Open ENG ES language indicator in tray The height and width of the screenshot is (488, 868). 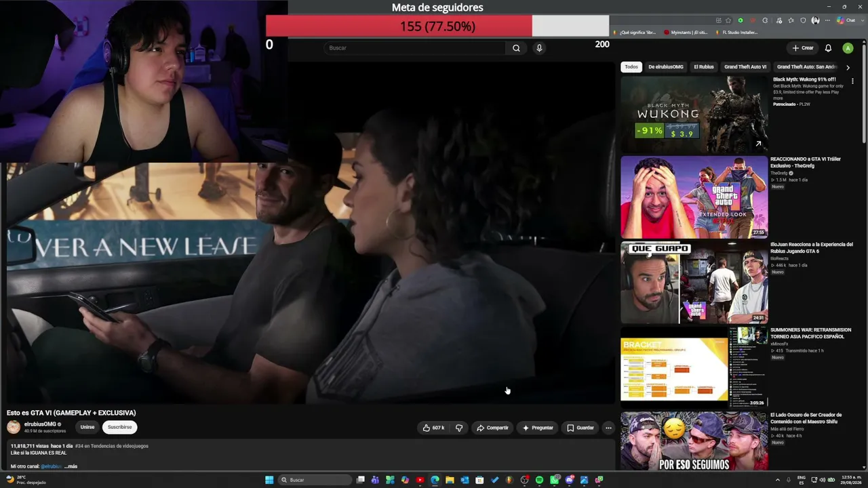(x=802, y=480)
